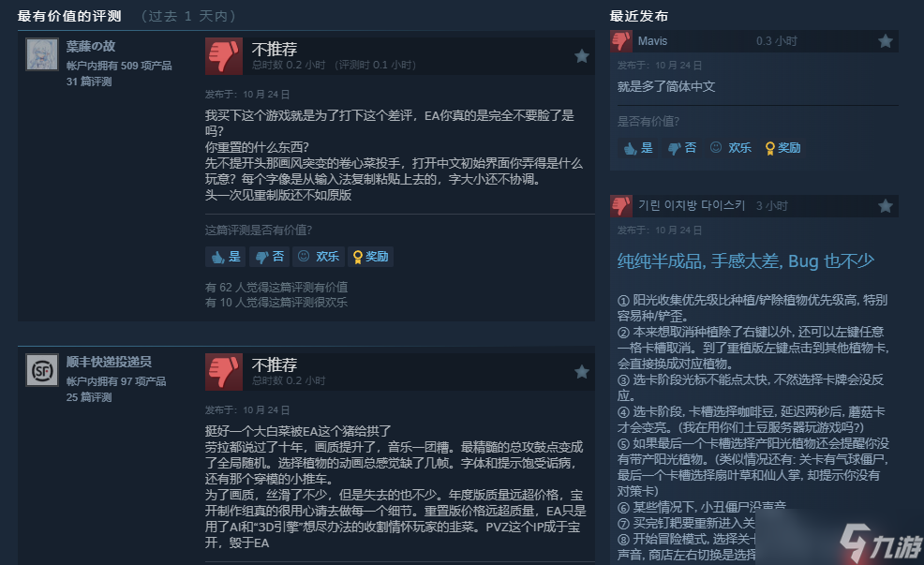Viewport: 924px width, 565px height.
Task: Vote 是 on 菜藤の故's review
Action: click(226, 257)
